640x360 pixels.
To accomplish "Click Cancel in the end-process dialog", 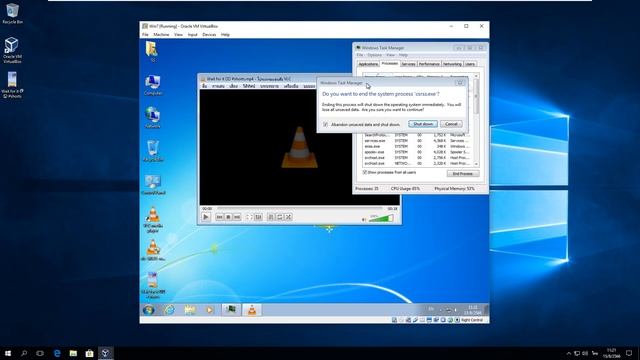I will (x=451, y=124).
